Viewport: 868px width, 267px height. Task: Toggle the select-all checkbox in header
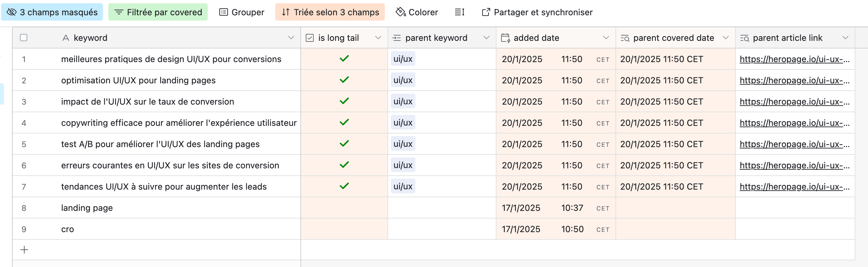tap(24, 38)
